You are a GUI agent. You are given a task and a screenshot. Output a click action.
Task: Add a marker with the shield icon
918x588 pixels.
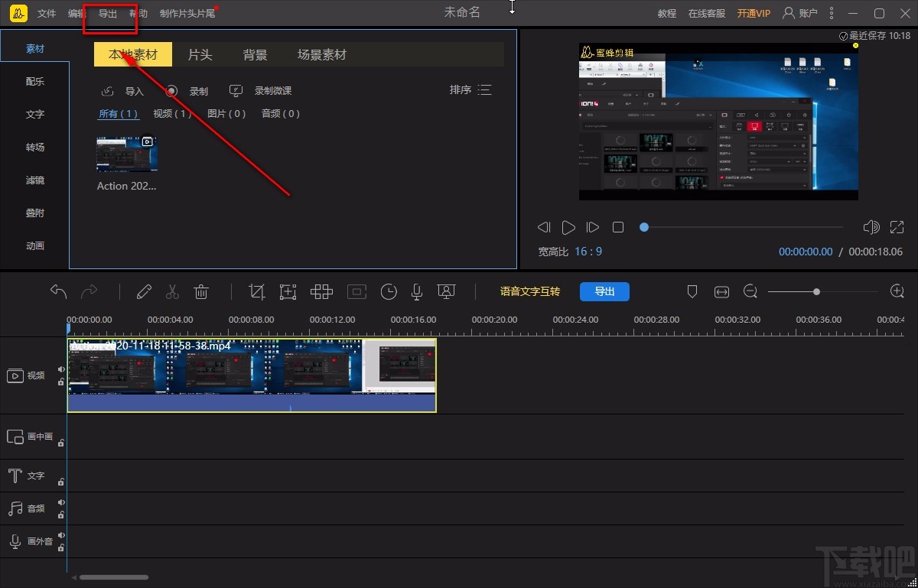tap(692, 291)
